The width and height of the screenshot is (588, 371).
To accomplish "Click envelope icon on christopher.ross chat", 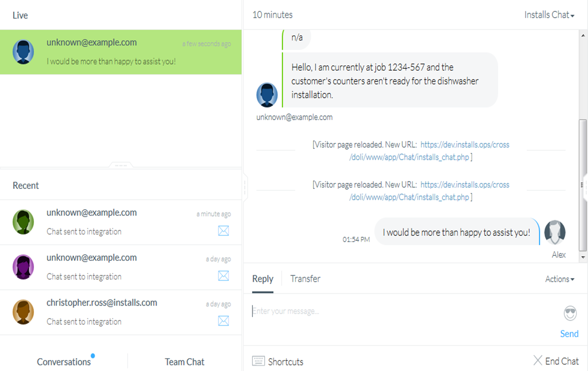I will click(x=223, y=321).
